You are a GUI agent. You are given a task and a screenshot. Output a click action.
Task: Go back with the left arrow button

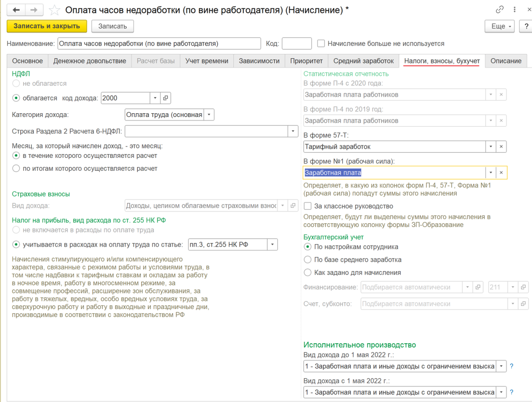tap(16, 10)
